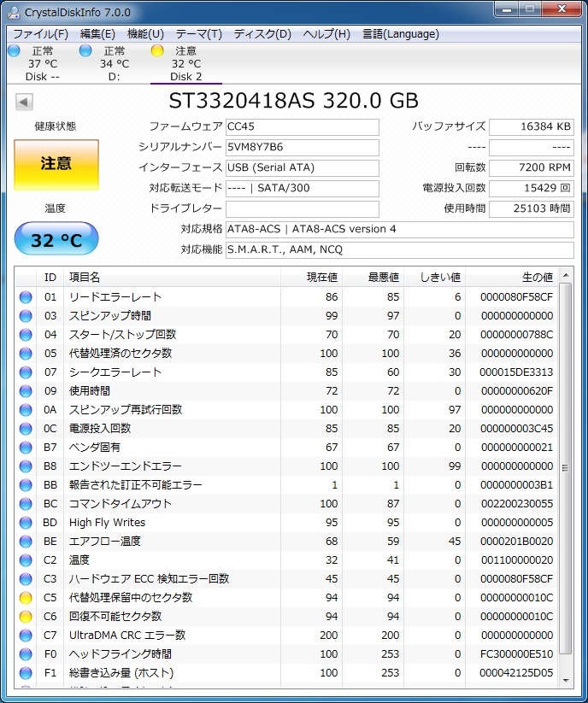Click the ID column header

coord(50,278)
